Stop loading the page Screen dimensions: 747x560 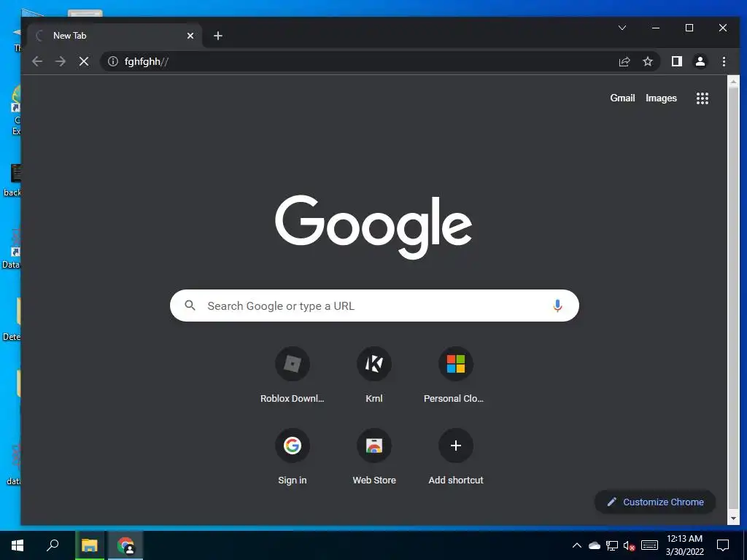[84, 61]
